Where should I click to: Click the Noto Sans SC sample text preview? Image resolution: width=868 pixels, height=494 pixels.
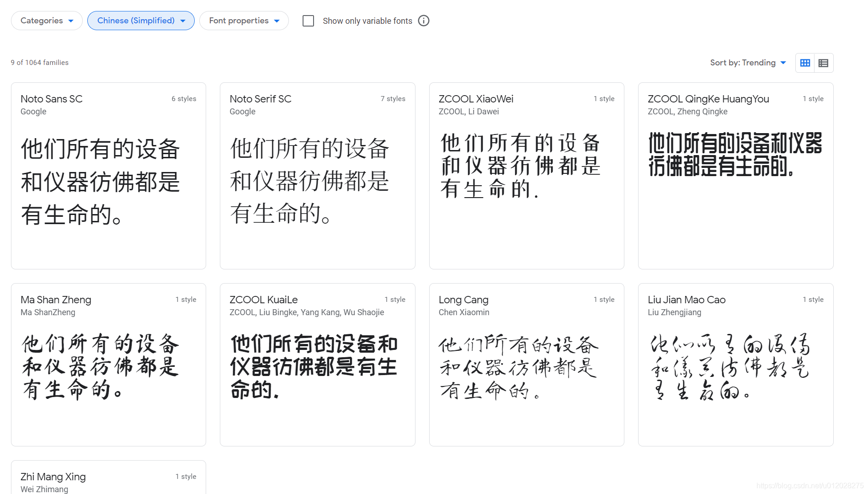tap(101, 182)
